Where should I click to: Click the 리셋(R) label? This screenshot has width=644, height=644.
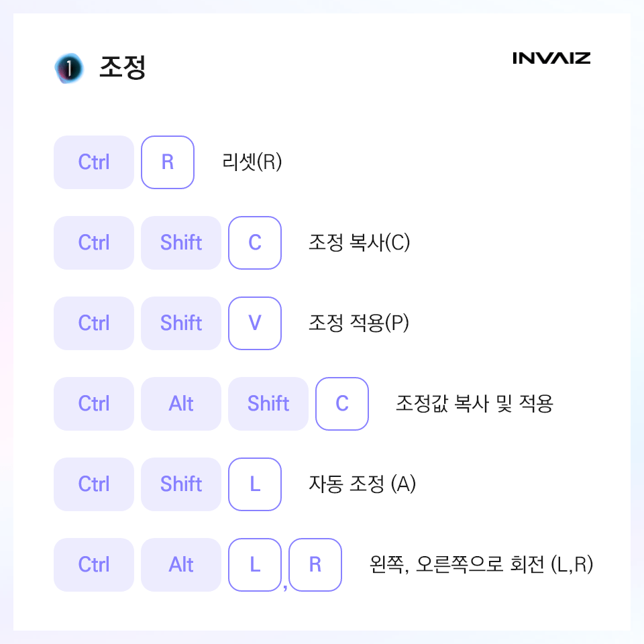click(252, 162)
